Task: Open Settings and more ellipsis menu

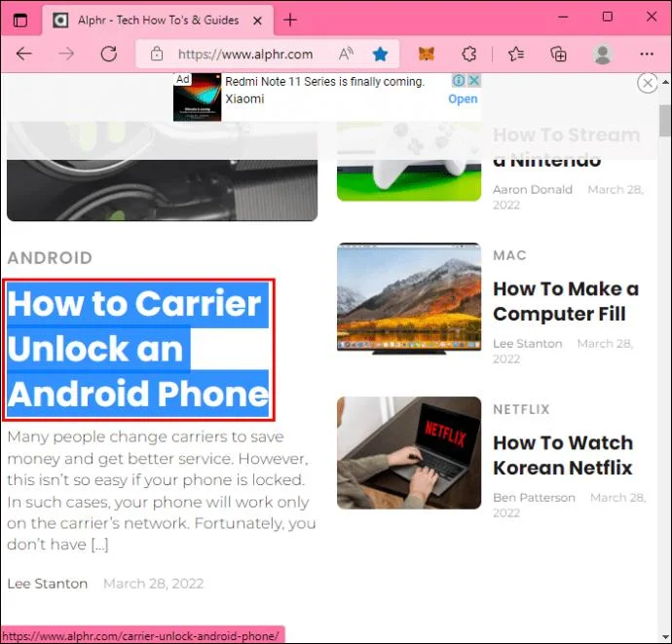Action: [x=647, y=54]
